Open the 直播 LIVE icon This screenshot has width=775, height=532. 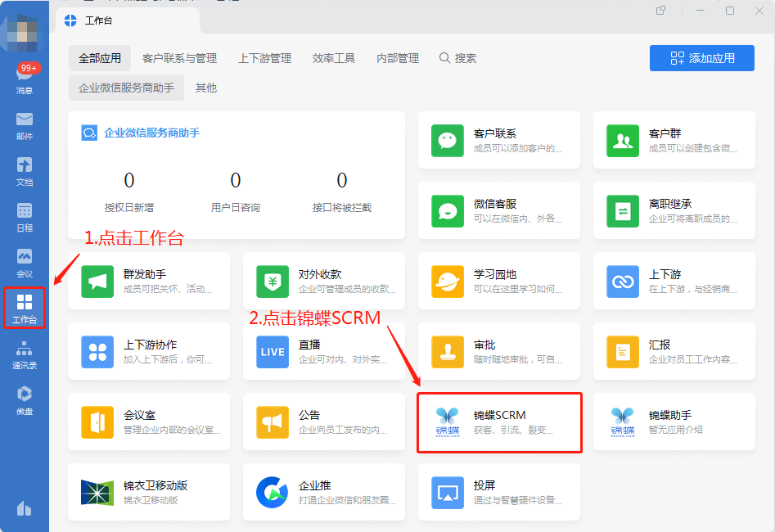point(273,352)
